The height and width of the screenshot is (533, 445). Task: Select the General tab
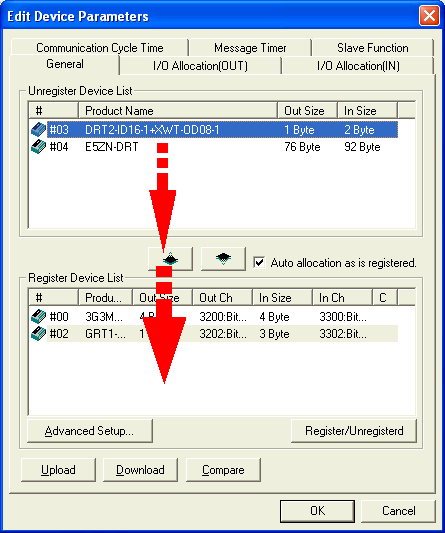(x=65, y=64)
